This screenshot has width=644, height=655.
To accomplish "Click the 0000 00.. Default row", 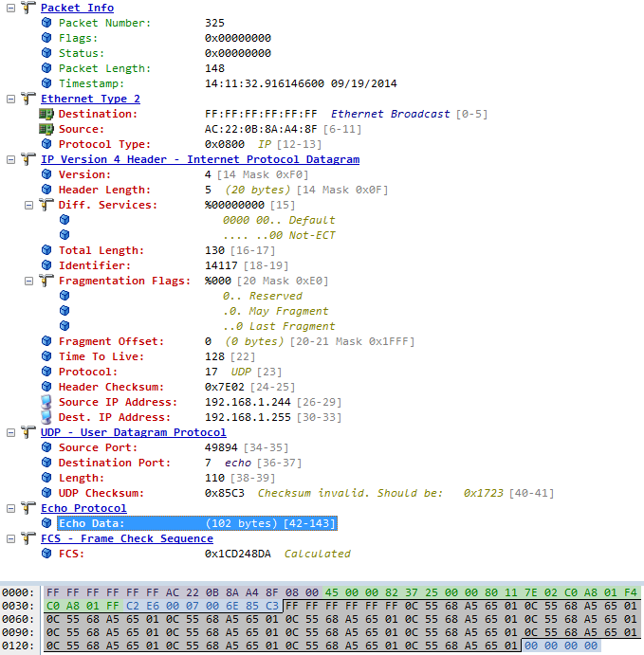I will [279, 220].
